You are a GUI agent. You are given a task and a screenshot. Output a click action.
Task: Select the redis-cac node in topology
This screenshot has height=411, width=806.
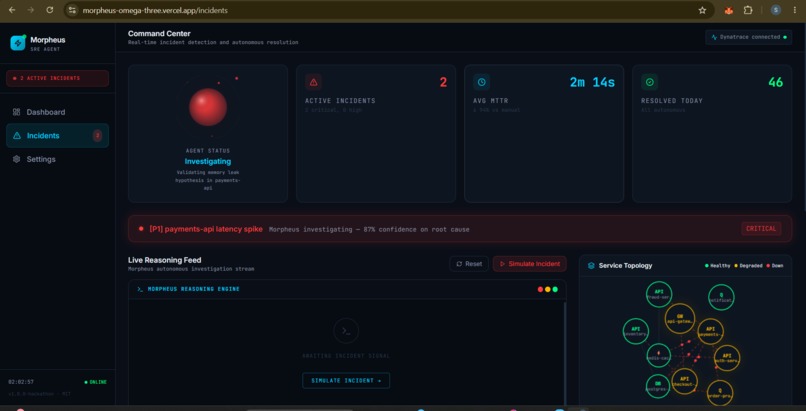(x=658, y=356)
